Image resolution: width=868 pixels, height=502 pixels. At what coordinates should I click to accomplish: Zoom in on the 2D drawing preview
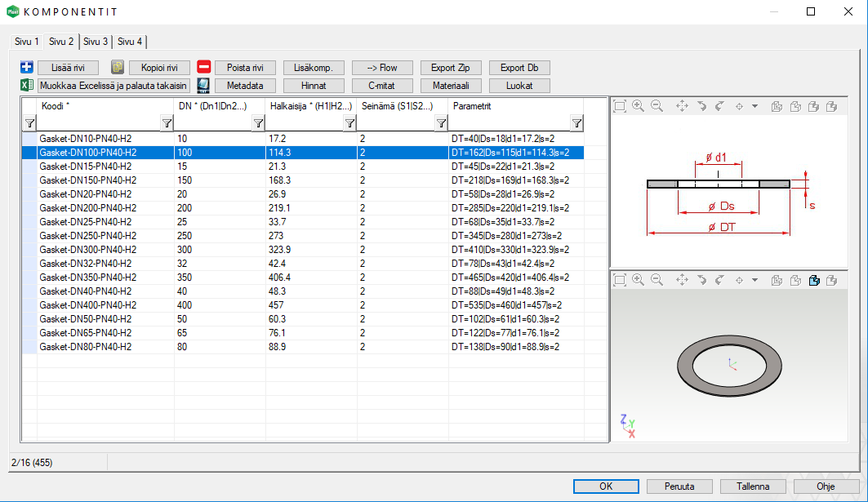(638, 106)
